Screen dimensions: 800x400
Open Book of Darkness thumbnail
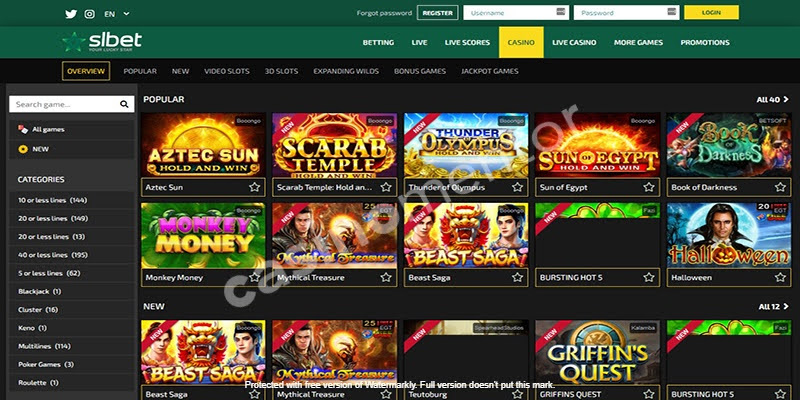click(x=729, y=145)
